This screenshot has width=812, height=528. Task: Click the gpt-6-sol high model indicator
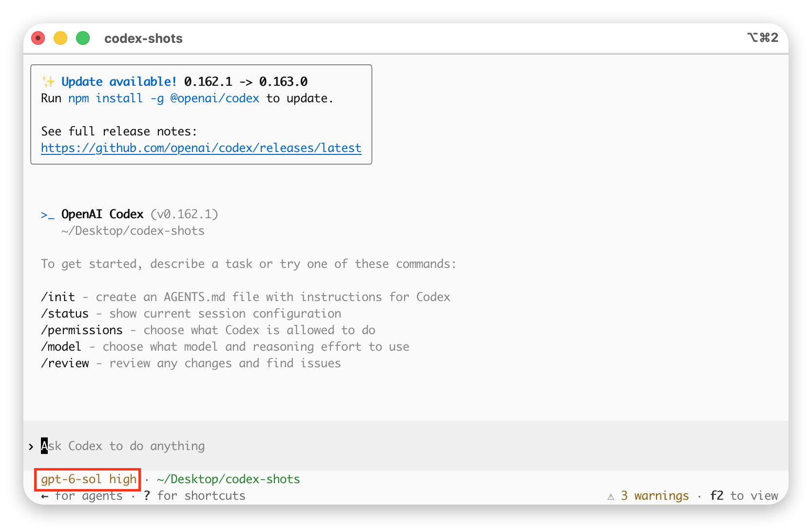(88, 479)
